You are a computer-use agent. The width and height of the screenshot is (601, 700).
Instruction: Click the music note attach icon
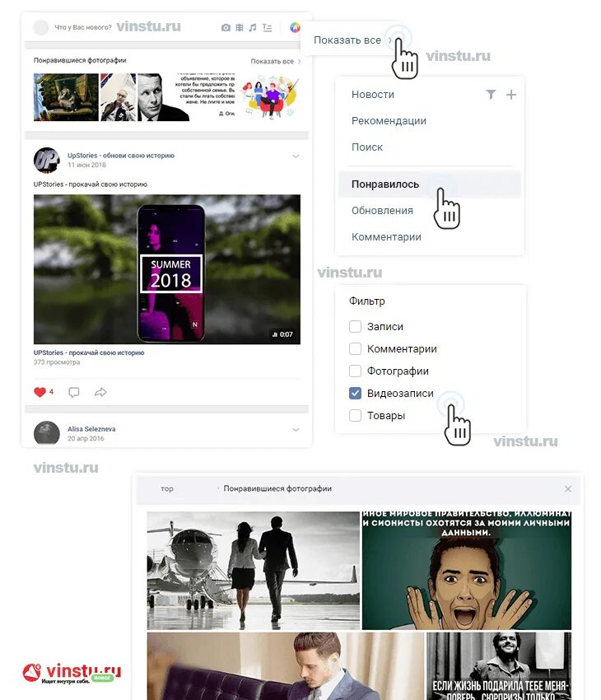pos(253,28)
